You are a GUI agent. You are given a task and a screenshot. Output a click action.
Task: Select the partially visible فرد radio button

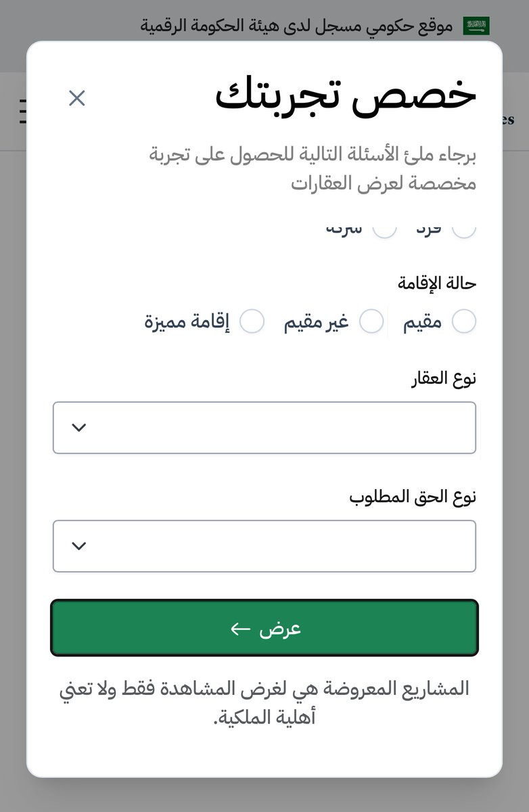(x=464, y=230)
